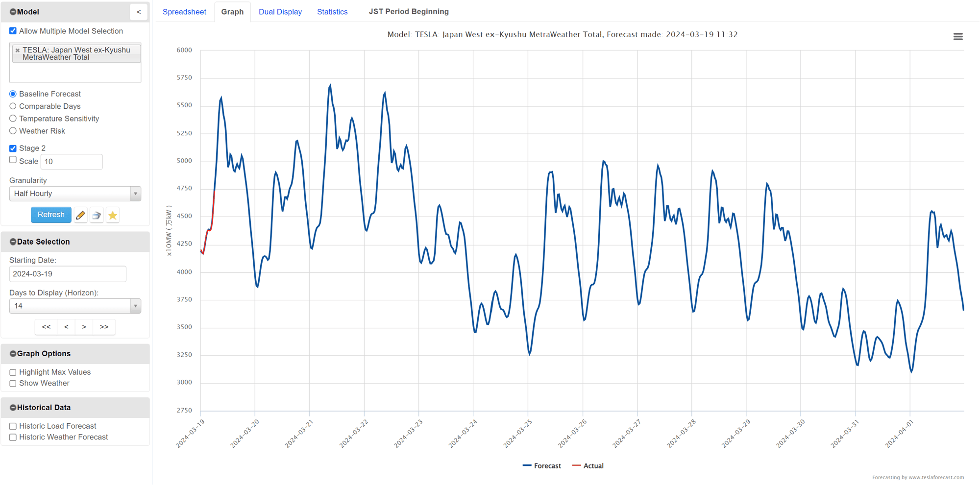Toggle the Forecast legend item
This screenshot has height=487, width=980.
[x=542, y=466]
